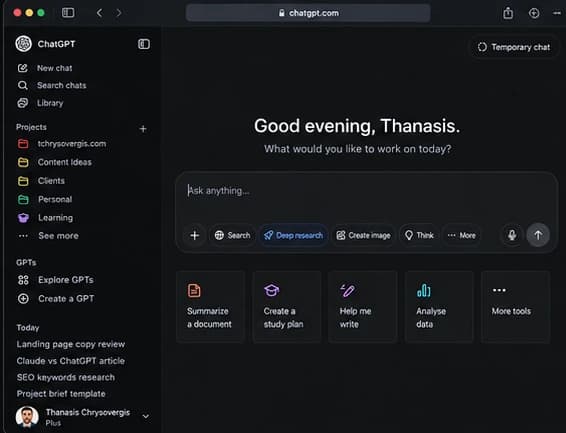The width and height of the screenshot is (566, 433).
Task: Go forward with Safari forward arrow
Action: (x=119, y=13)
